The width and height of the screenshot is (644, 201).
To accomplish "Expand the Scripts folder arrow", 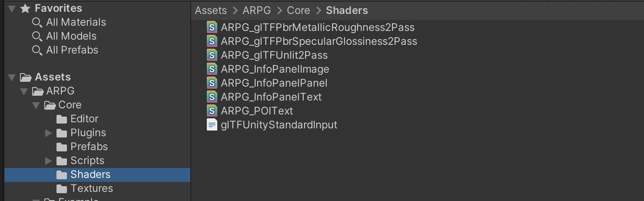I will [x=49, y=161].
